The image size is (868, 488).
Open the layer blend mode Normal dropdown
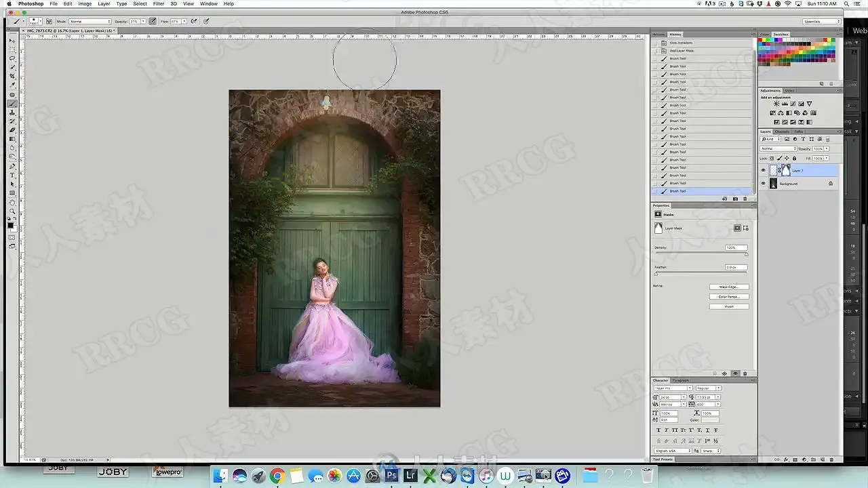point(778,148)
